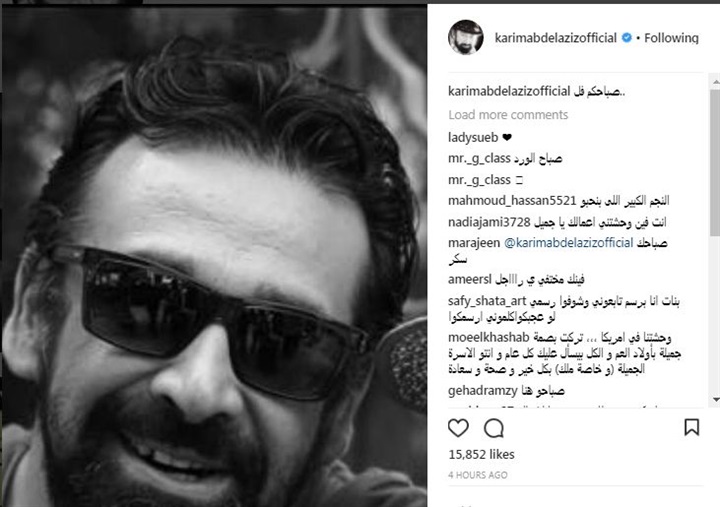Like the post with heart icon

[x=458, y=428]
